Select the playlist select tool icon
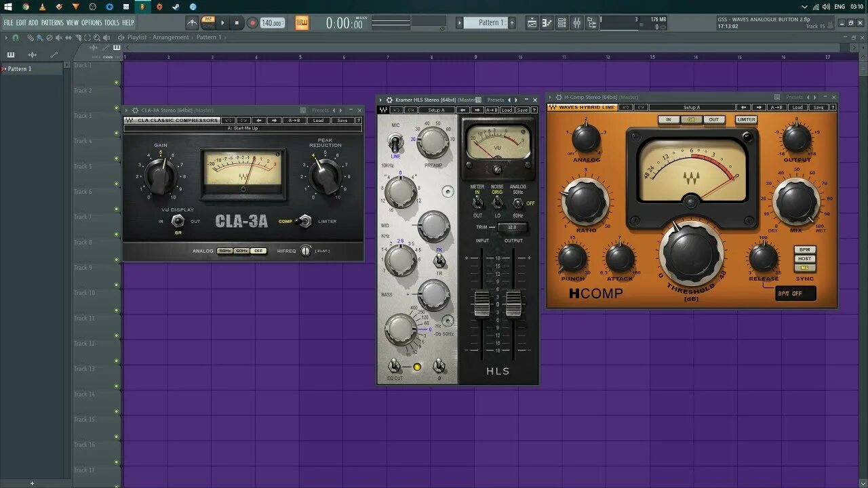Image resolution: width=868 pixels, height=488 pixels. (87, 37)
